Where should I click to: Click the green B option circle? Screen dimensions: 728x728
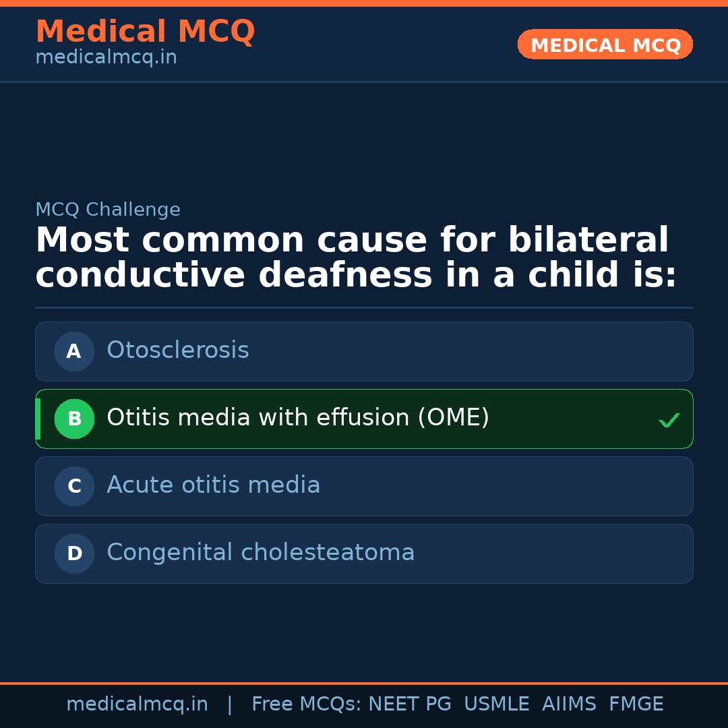[x=74, y=419]
